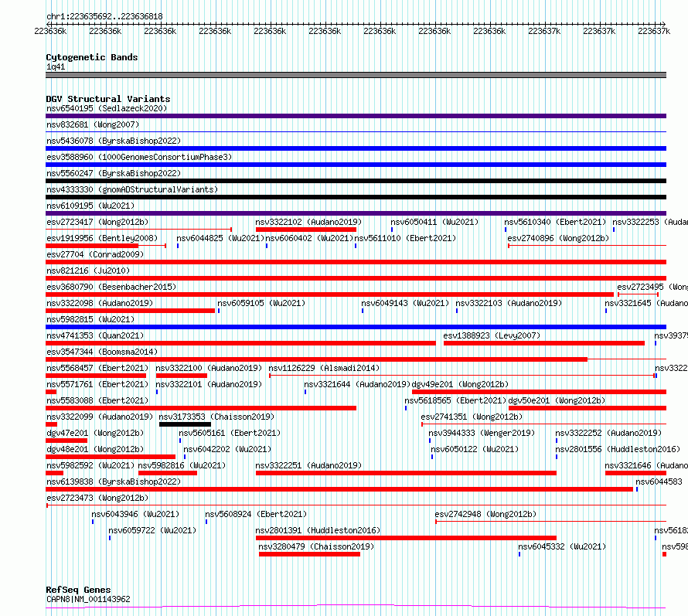Click nsv3322252 (Audano2019) label
The image size is (688, 616).
(608, 433)
